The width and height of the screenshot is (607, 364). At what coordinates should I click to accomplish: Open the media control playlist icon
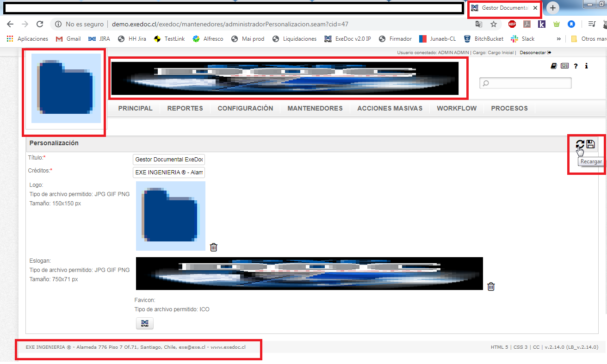592,24
